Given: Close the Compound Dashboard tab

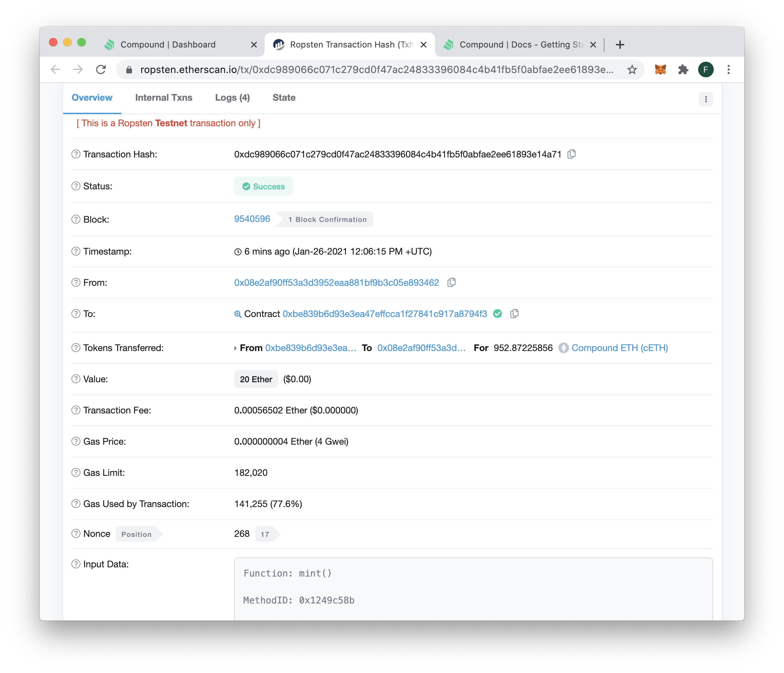Looking at the screenshot, I should tap(254, 45).
